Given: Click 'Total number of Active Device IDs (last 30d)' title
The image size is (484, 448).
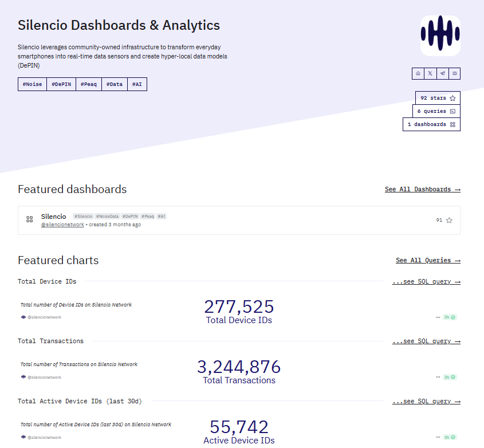Looking at the screenshot, I should pos(96,425).
